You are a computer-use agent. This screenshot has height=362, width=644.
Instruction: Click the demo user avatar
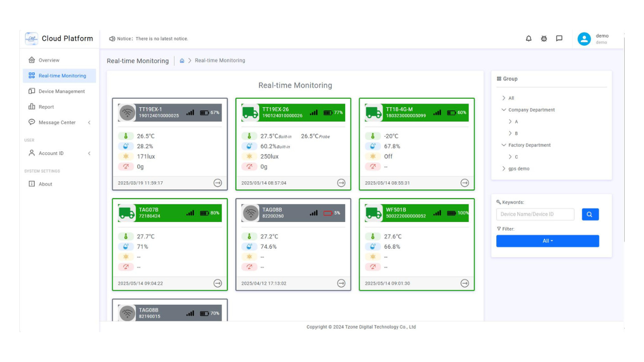point(584,39)
